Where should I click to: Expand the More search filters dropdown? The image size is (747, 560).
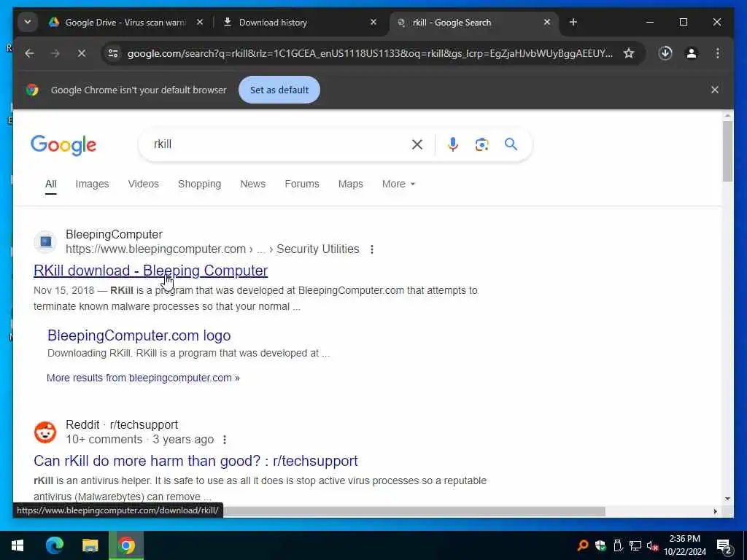[x=399, y=184]
